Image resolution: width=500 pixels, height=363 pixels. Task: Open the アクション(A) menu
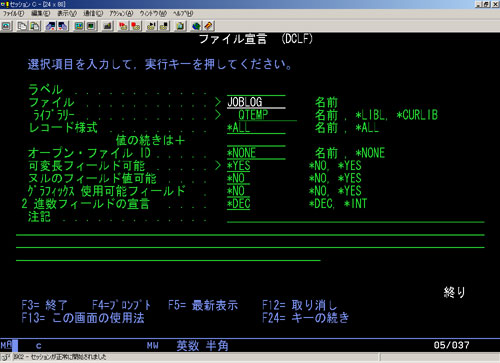click(x=121, y=14)
